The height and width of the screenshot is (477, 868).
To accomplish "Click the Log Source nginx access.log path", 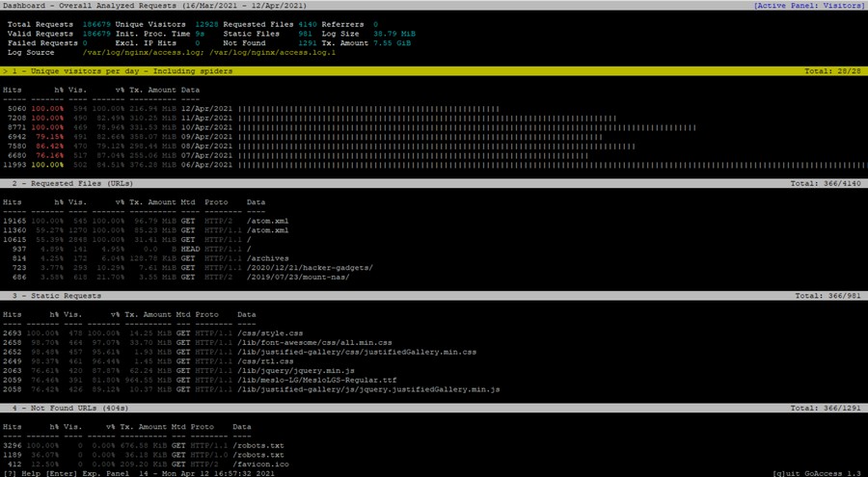I will tap(144, 53).
